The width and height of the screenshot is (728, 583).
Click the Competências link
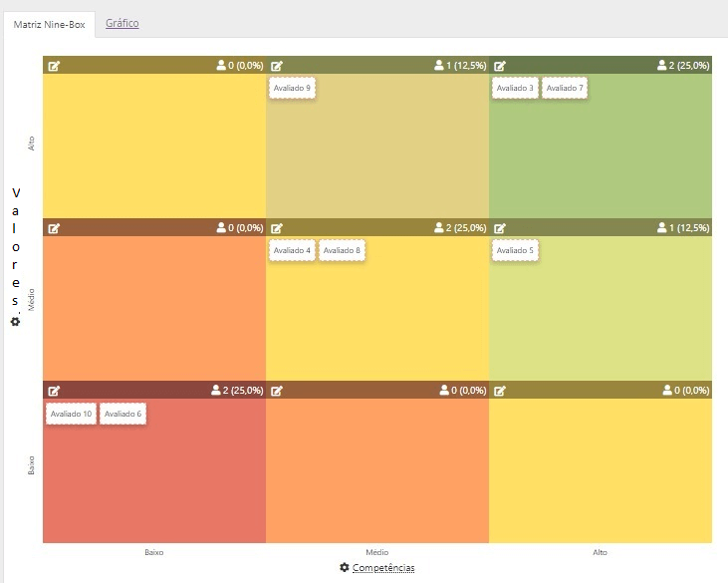383,568
